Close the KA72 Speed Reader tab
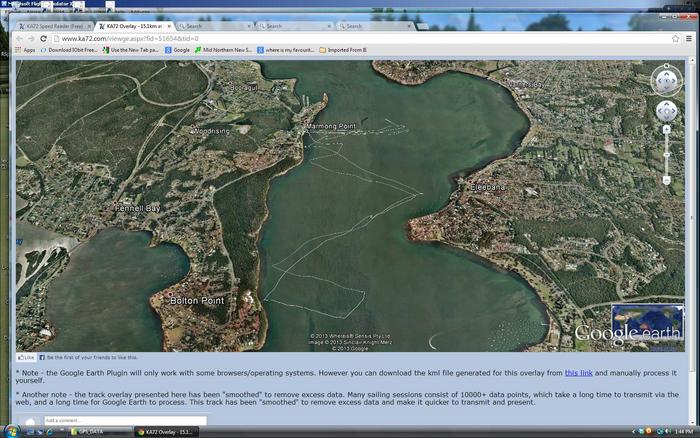This screenshot has width=700, height=438. coord(89,26)
